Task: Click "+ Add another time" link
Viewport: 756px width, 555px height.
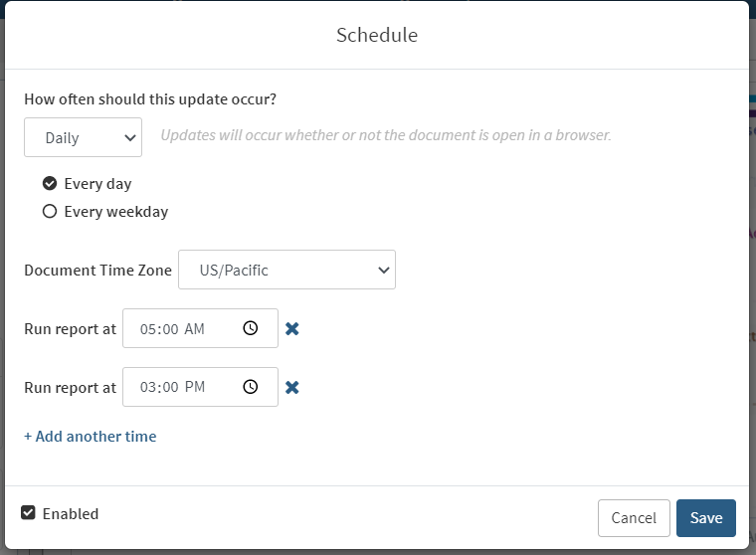Action: point(91,436)
